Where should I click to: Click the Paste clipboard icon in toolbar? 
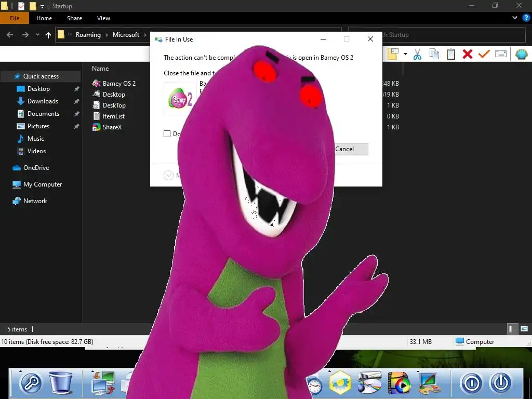[451, 54]
